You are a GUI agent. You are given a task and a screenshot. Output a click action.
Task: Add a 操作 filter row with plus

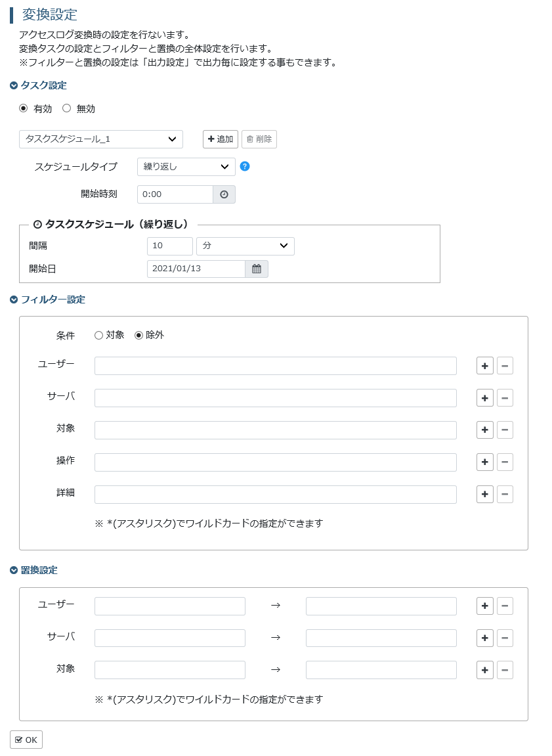tap(484, 462)
